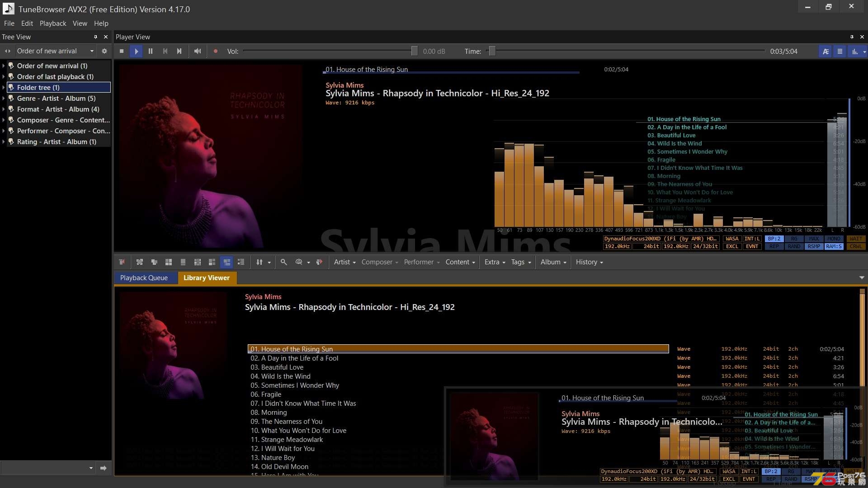This screenshot has width=868, height=488.
Task: Open the spectrum display options icon
Action: (855, 52)
